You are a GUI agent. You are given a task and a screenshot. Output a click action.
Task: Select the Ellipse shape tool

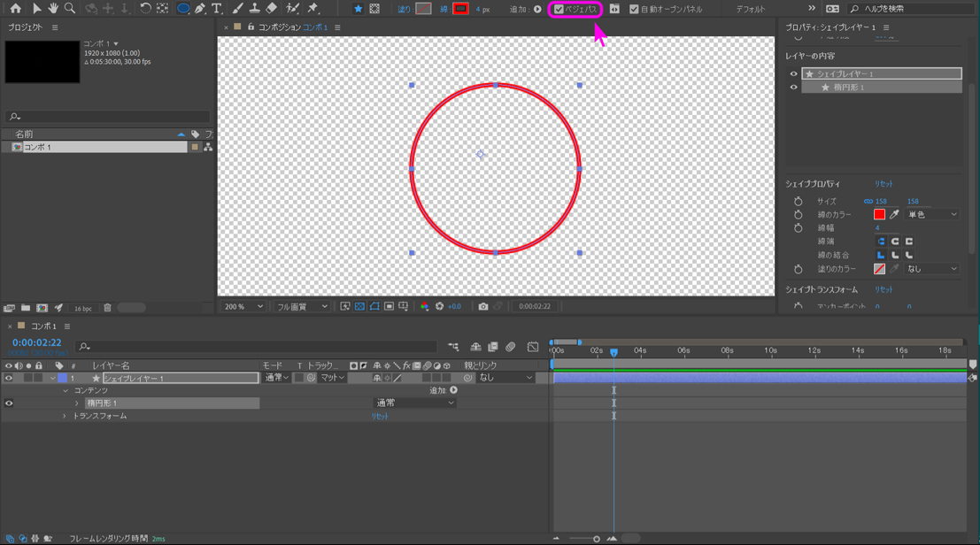coord(183,9)
